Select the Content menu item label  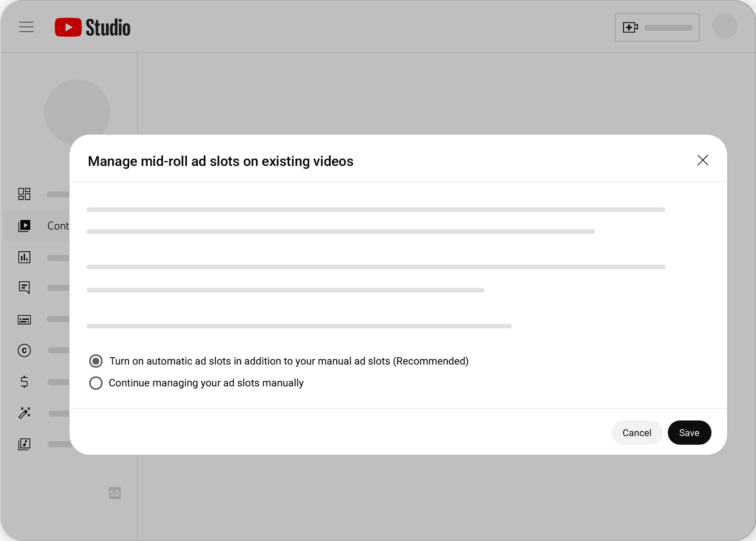(x=58, y=226)
